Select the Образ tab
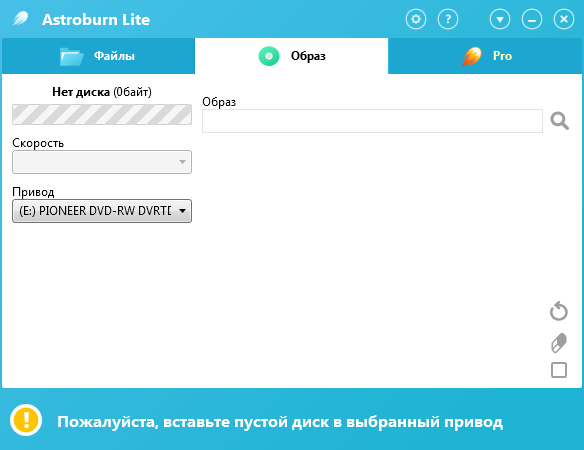584x450 pixels. pyautogui.click(x=291, y=56)
